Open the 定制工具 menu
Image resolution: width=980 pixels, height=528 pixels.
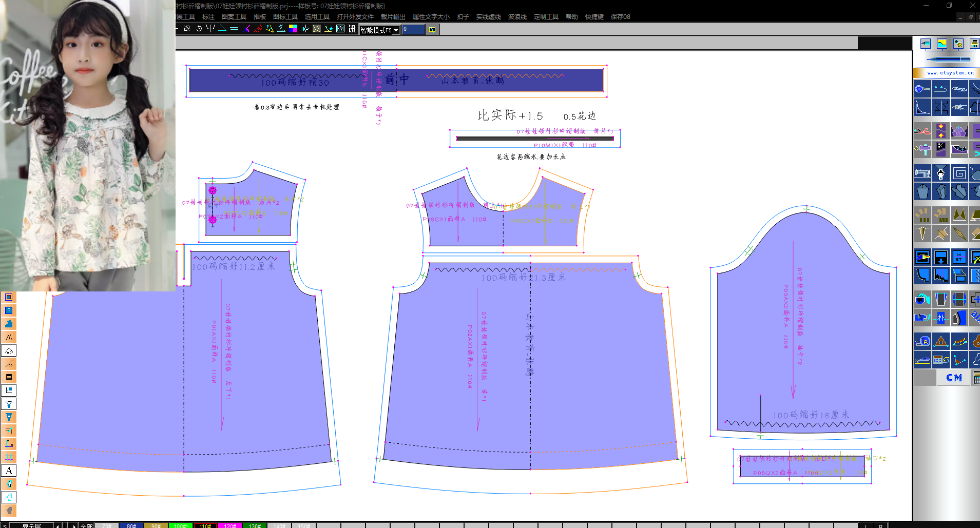(x=546, y=17)
